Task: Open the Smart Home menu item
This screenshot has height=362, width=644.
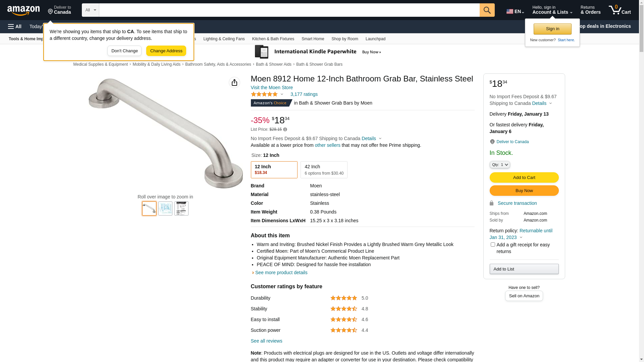Action: (313, 39)
